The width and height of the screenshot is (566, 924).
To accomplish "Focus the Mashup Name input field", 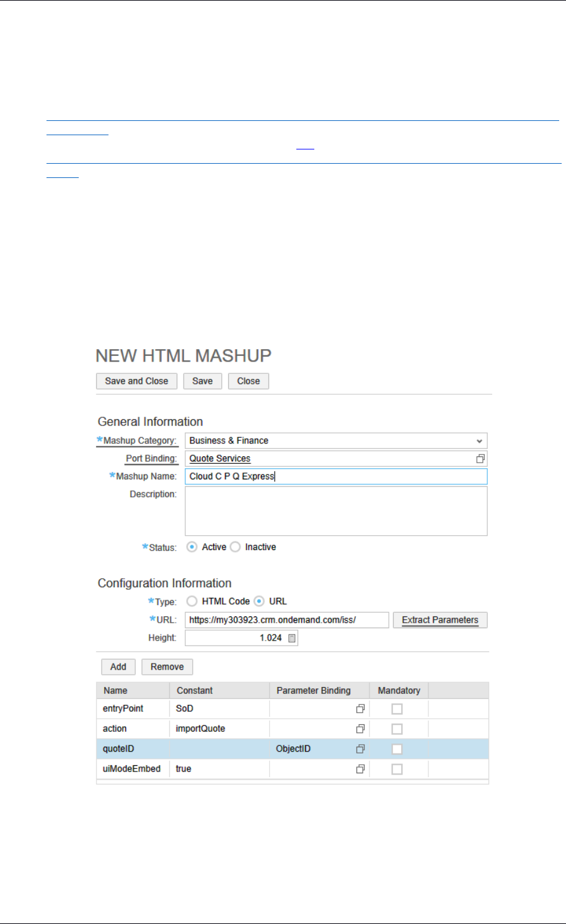I will [x=336, y=476].
